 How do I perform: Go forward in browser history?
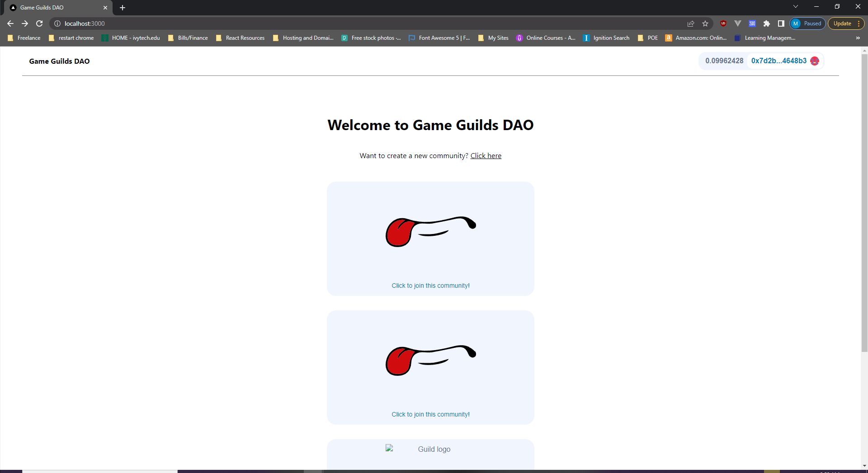25,23
